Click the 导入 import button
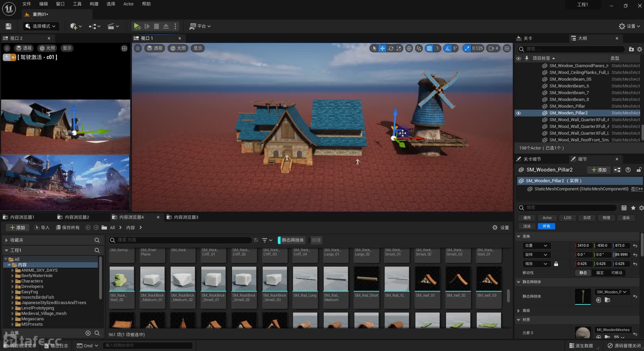The image size is (644, 351). click(x=42, y=227)
